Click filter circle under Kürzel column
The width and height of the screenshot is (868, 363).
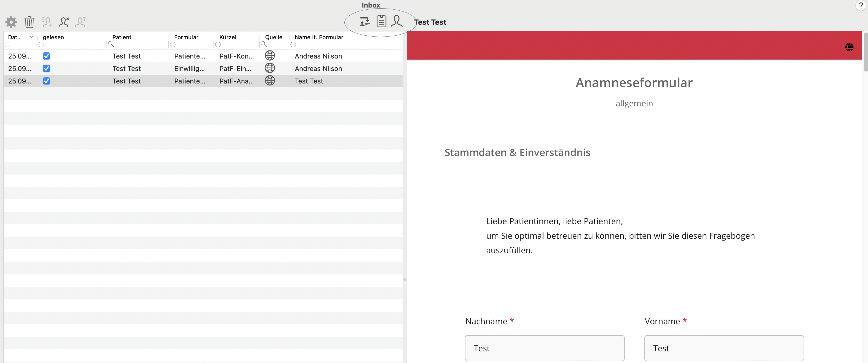(218, 44)
